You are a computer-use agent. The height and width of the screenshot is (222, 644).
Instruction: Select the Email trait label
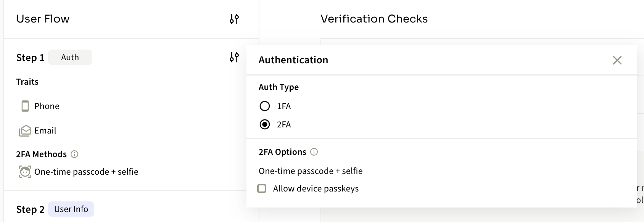click(x=45, y=130)
